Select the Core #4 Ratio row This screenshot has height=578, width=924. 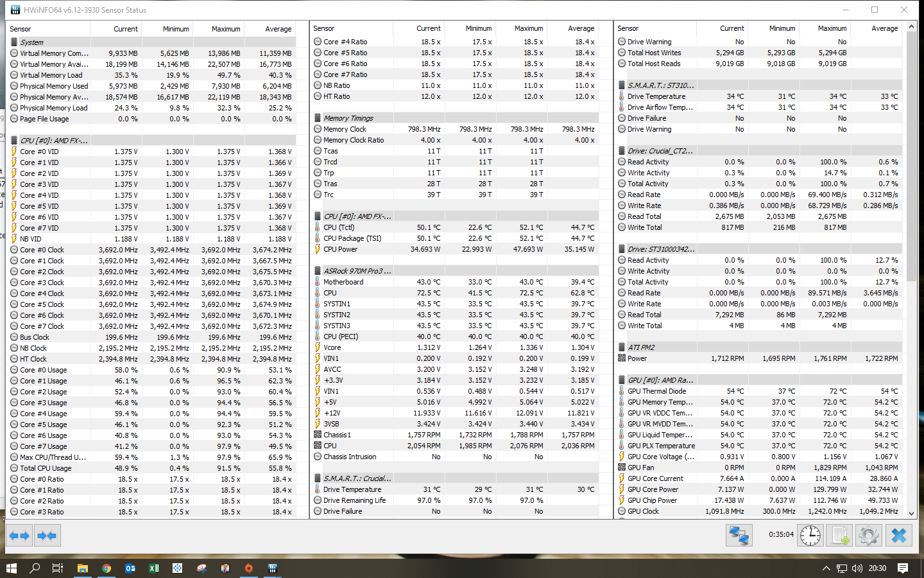click(456, 42)
